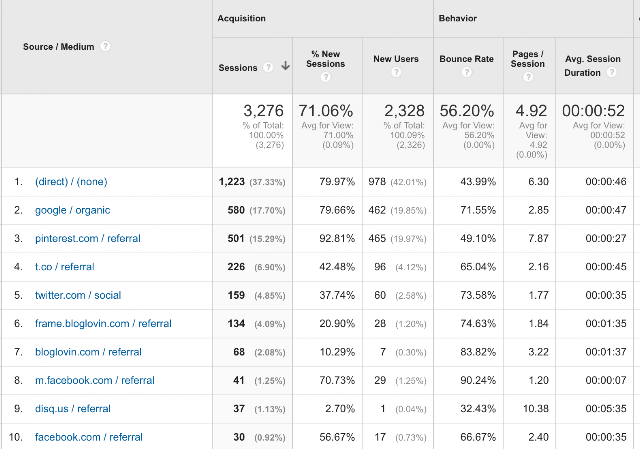The height and width of the screenshot is (449, 640).
Task: Open pinterest.com / referral link
Action: pyautogui.click(x=88, y=238)
